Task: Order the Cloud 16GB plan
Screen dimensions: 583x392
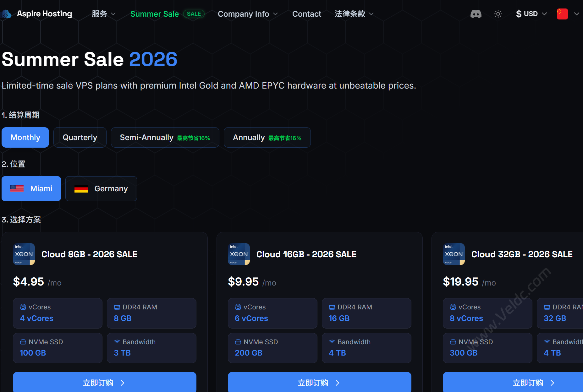Action: coord(320,382)
